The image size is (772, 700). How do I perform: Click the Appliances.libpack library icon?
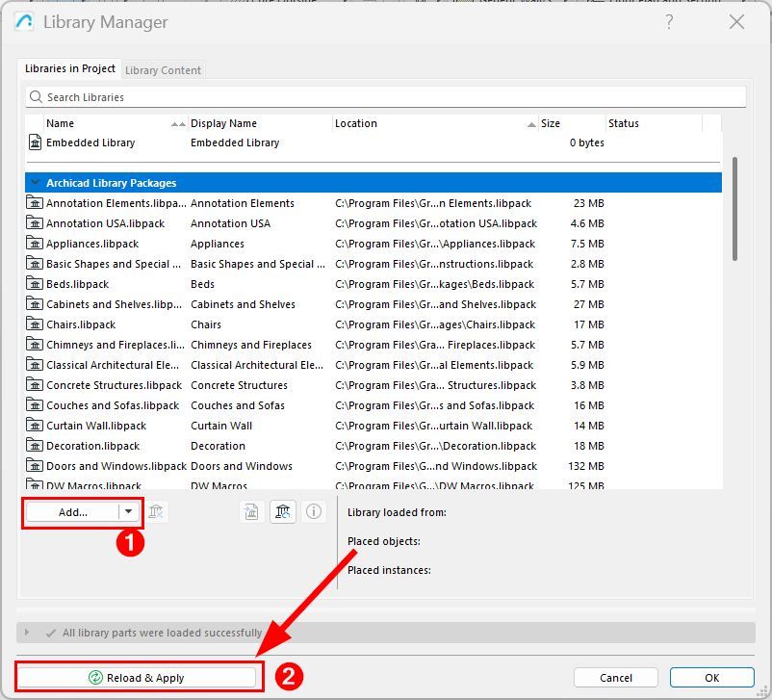[x=35, y=243]
